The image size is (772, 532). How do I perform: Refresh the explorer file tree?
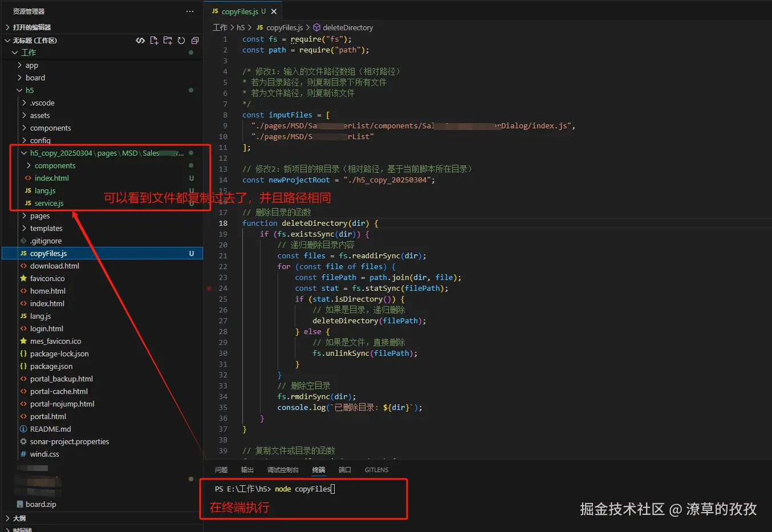181,40
